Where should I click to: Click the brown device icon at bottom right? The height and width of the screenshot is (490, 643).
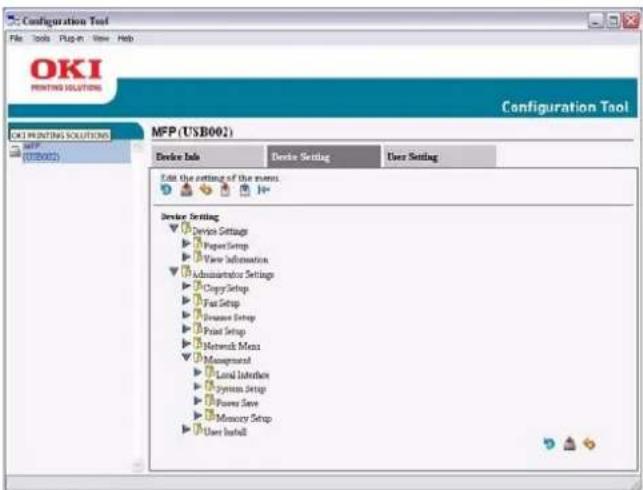[569, 444]
